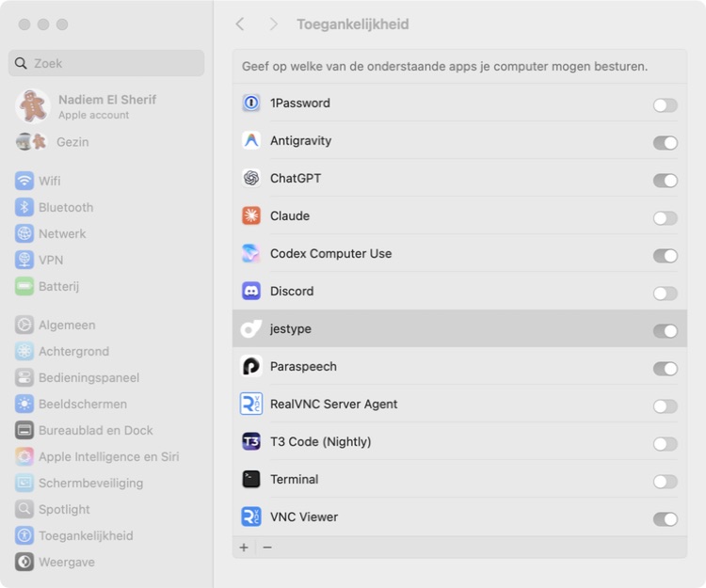Open Bedieningspaneel via its switches icon

click(24, 377)
